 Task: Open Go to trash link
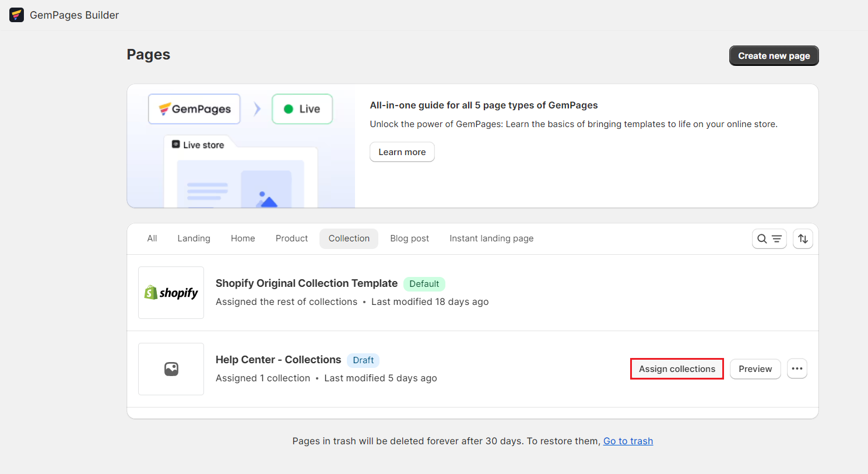(x=628, y=441)
